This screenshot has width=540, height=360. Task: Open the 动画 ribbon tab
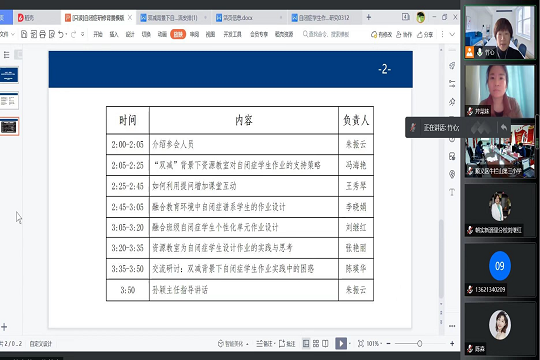pyautogui.click(x=162, y=34)
